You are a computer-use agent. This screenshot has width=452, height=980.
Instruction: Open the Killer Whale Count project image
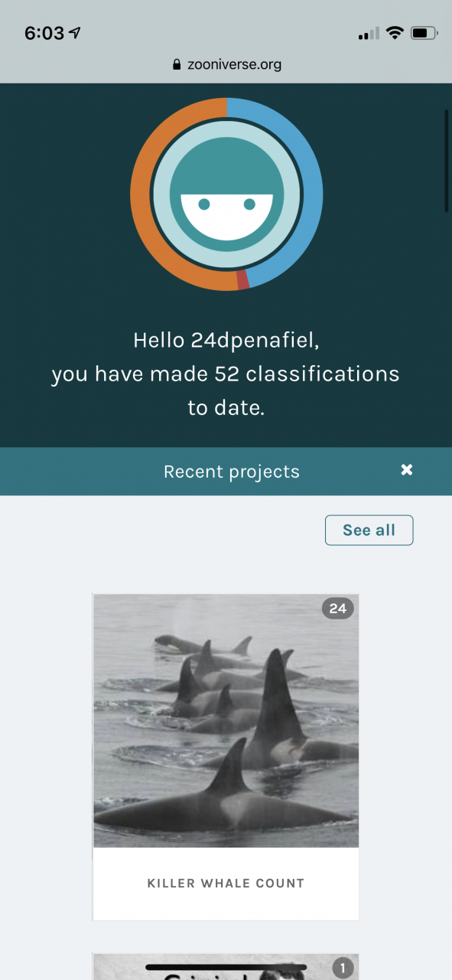(x=226, y=720)
